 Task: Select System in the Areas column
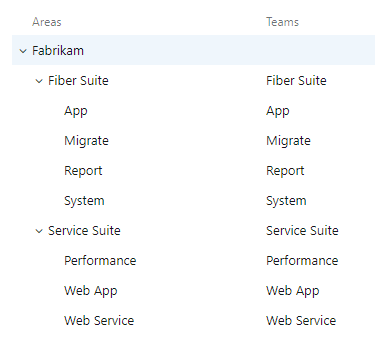pyautogui.click(x=84, y=201)
